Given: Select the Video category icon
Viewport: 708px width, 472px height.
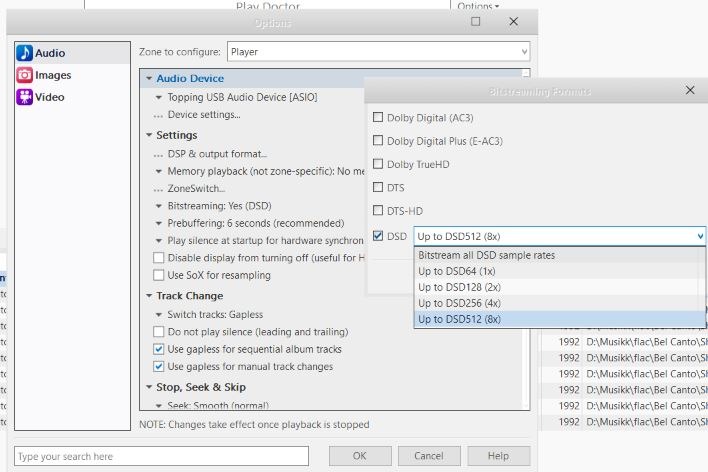Looking at the screenshot, I should point(25,97).
